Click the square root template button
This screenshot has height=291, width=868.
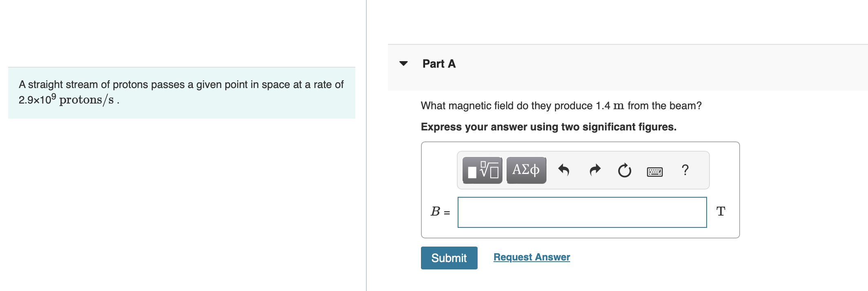(x=482, y=170)
